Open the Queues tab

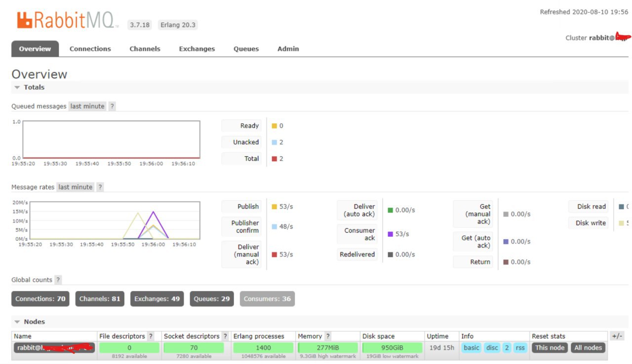click(246, 49)
